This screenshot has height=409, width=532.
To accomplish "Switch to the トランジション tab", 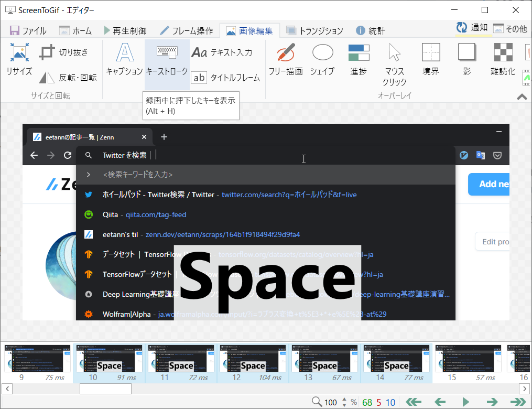I will pos(314,31).
